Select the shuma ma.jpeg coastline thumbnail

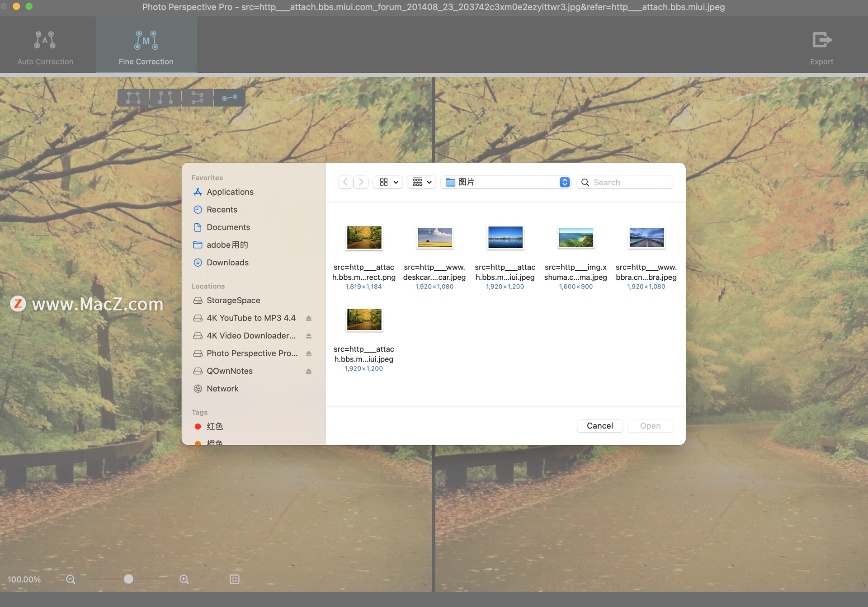click(576, 238)
